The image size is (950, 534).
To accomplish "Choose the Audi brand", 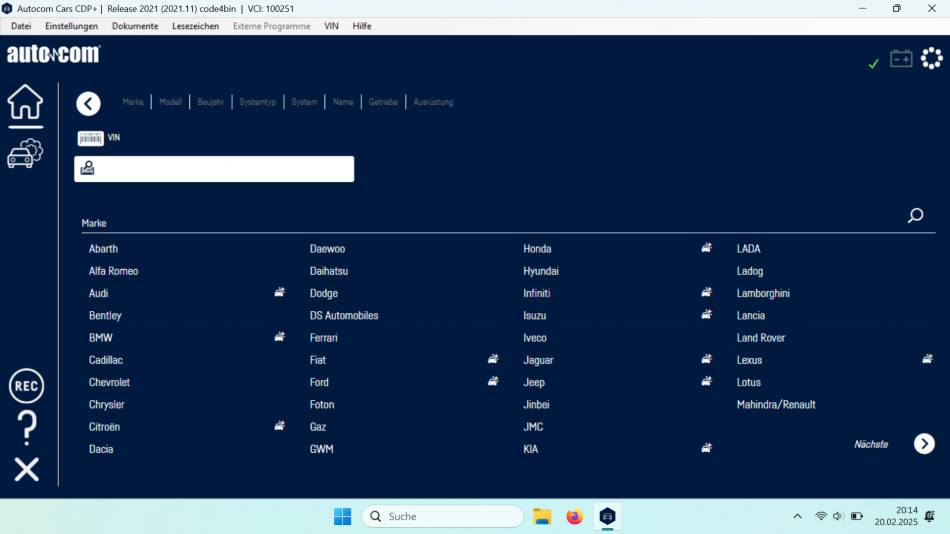I will (x=98, y=293).
